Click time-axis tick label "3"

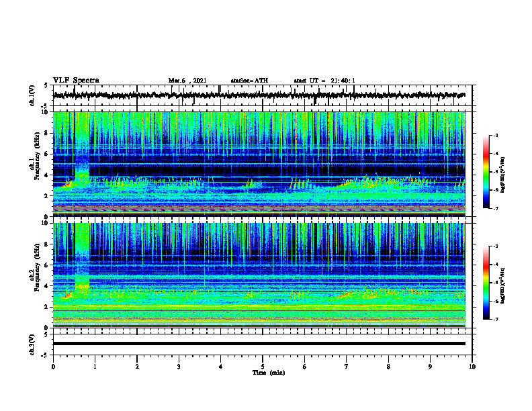[x=179, y=367]
